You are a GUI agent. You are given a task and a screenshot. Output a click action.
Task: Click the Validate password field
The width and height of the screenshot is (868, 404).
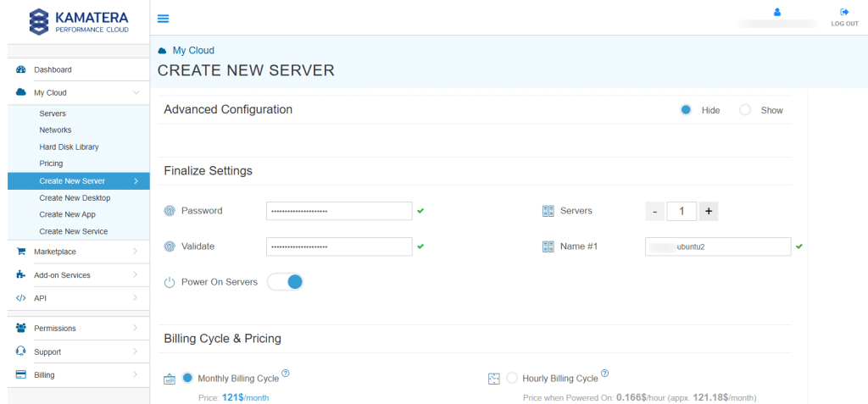coord(339,246)
